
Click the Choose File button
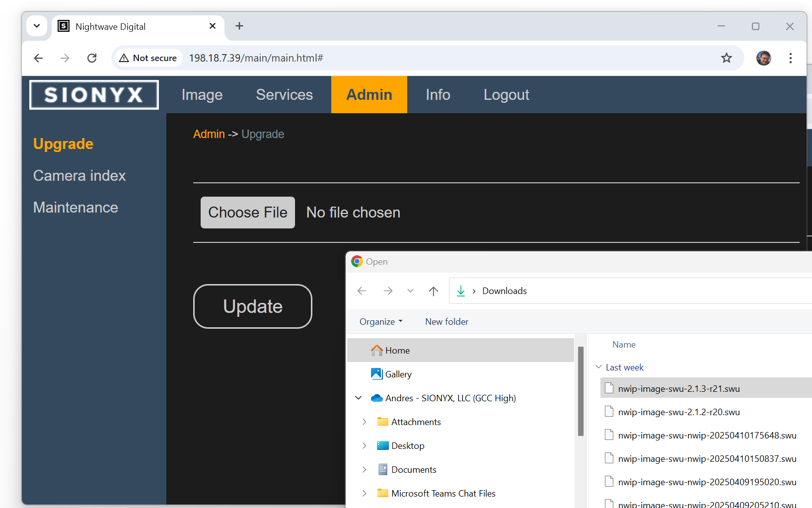(247, 213)
